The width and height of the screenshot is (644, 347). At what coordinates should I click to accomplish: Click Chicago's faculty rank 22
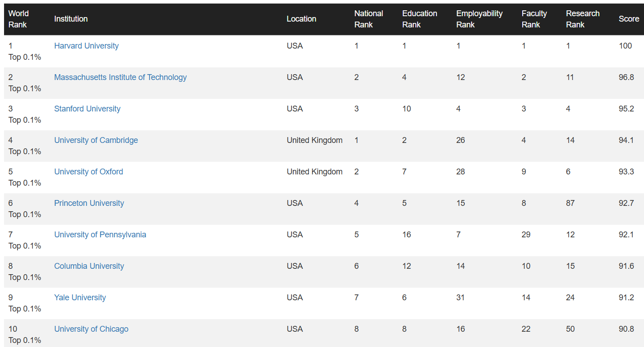526,329
